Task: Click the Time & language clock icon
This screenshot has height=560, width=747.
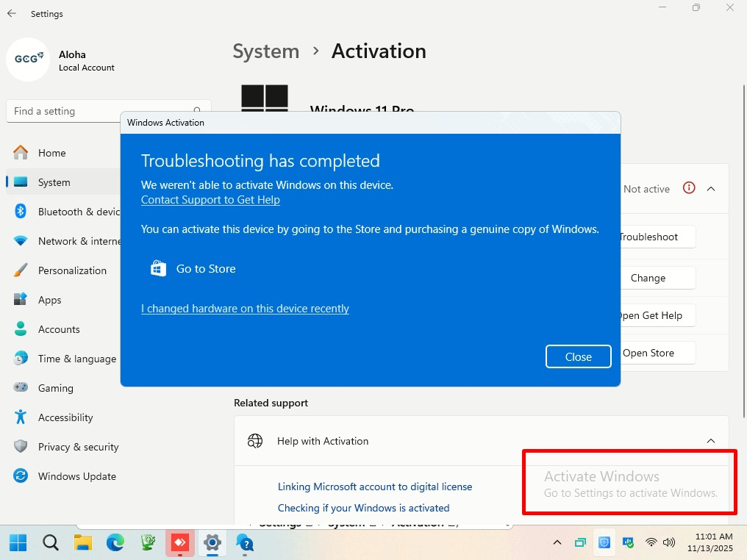Action: 21,358
